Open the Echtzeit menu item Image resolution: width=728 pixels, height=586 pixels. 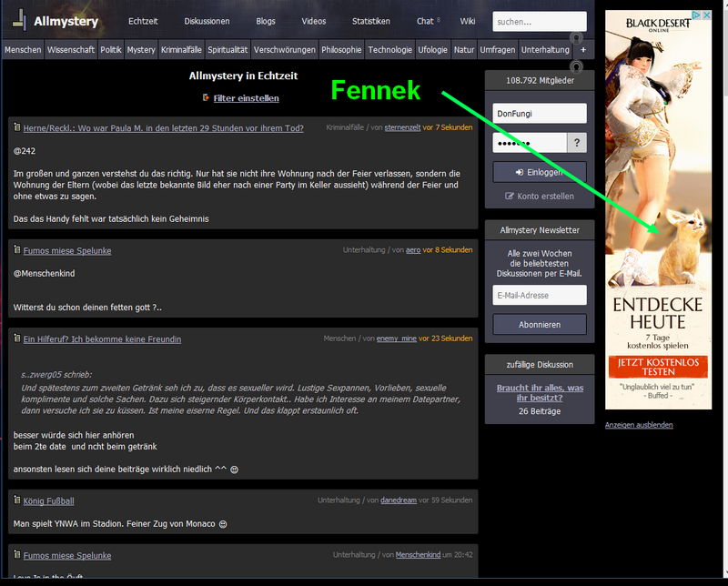coord(143,21)
